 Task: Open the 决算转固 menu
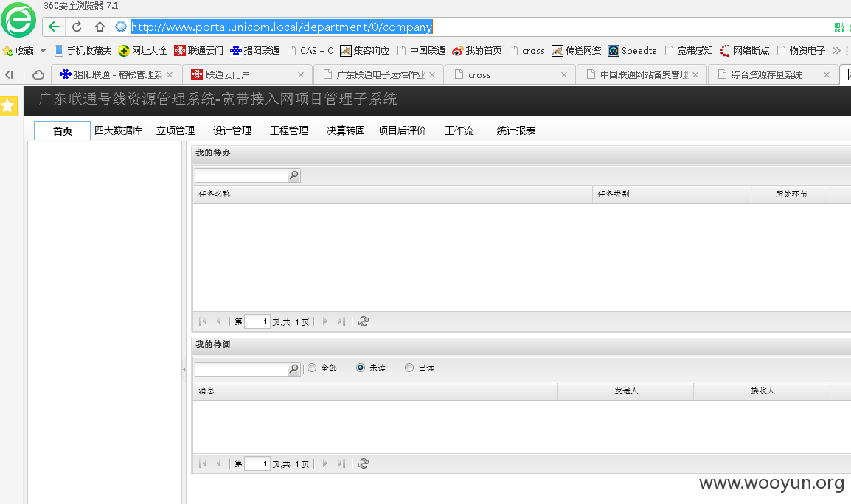point(346,130)
